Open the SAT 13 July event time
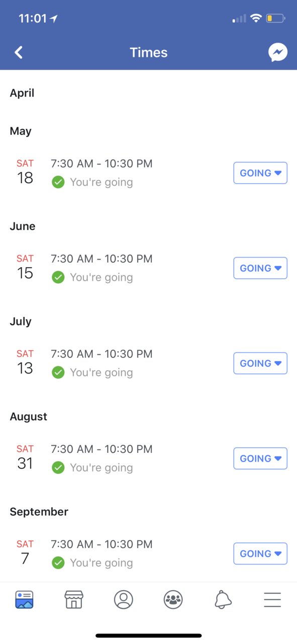Viewport: 297px width, 644px height. point(102,354)
